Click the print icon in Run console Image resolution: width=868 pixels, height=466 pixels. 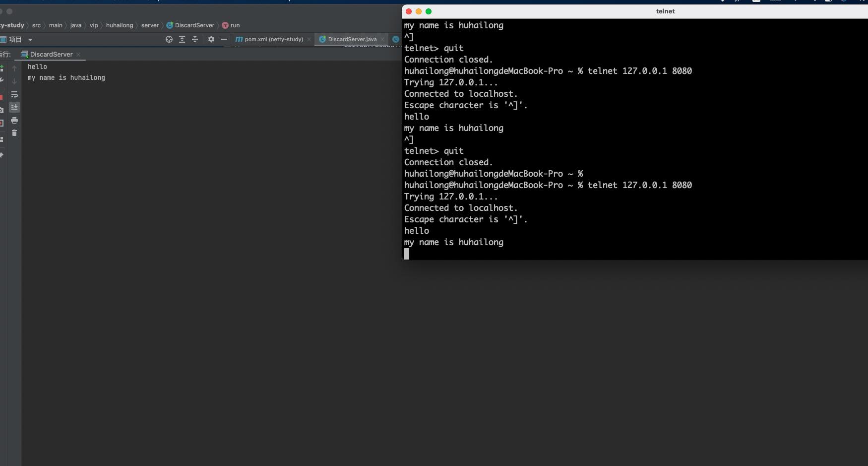point(14,121)
